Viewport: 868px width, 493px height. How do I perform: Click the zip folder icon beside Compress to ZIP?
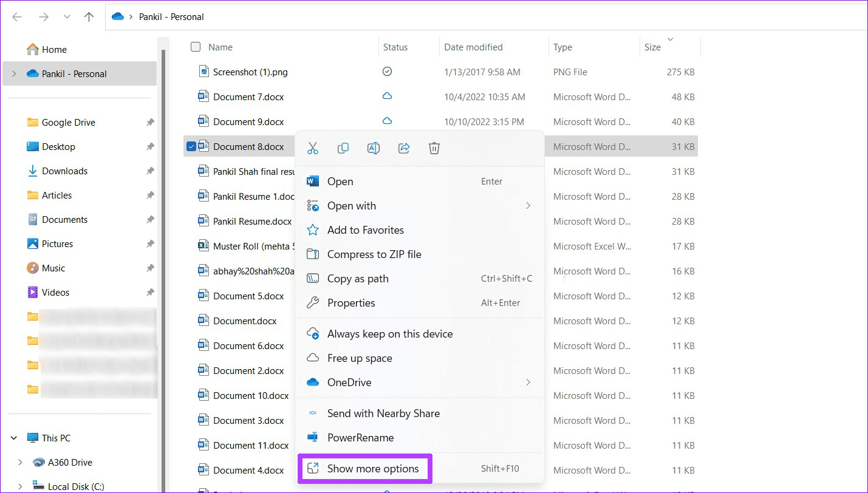313,254
